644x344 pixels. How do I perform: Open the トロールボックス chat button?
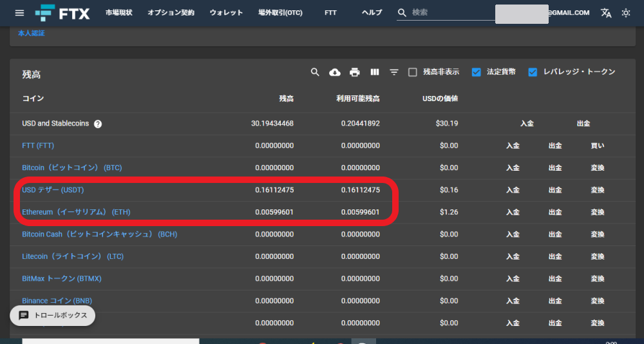[53, 316]
